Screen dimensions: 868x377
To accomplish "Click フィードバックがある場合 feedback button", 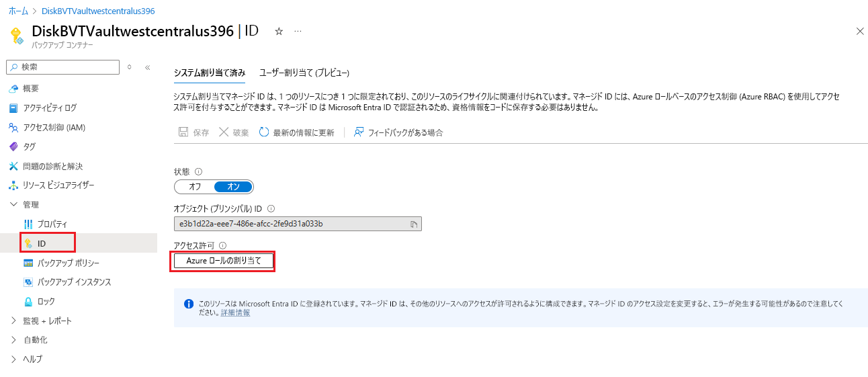I will (x=398, y=132).
